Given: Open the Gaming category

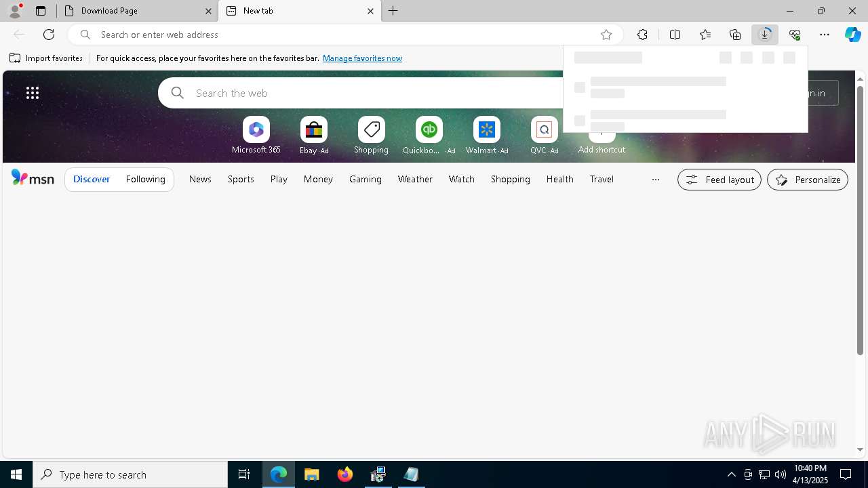Looking at the screenshot, I should [366, 179].
